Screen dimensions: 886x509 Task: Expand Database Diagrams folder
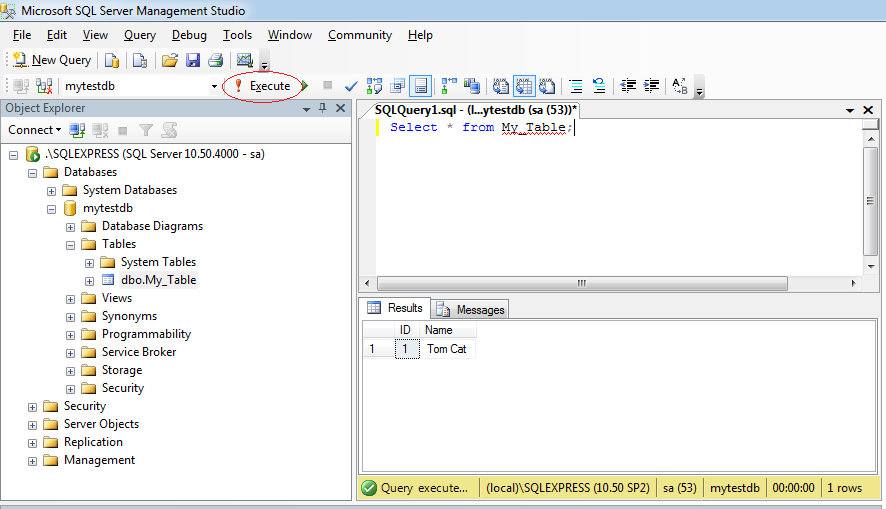click(x=71, y=227)
